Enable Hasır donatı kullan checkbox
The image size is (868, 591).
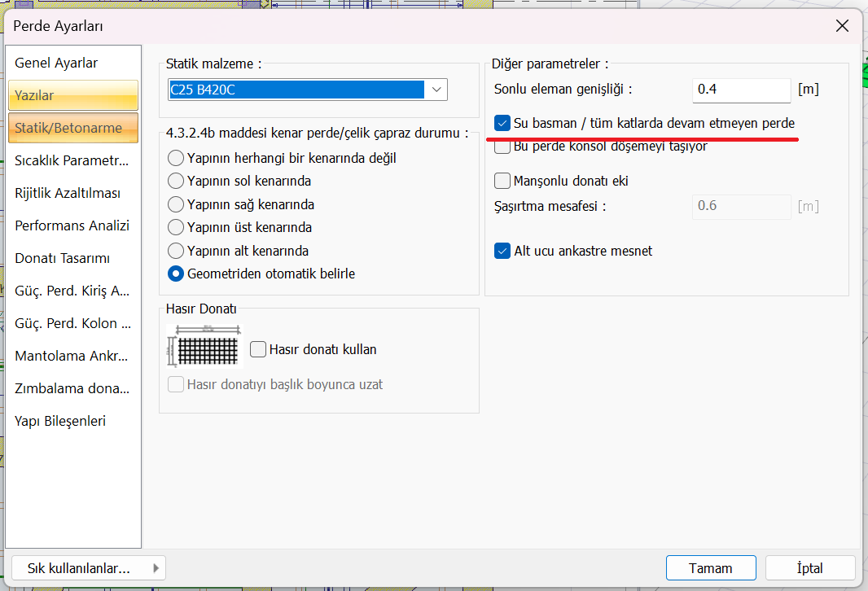click(258, 349)
